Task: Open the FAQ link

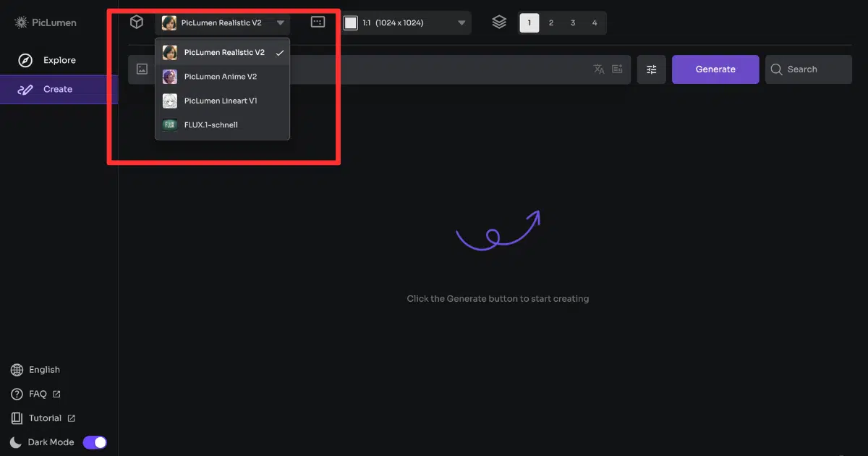Action: pyautogui.click(x=35, y=394)
